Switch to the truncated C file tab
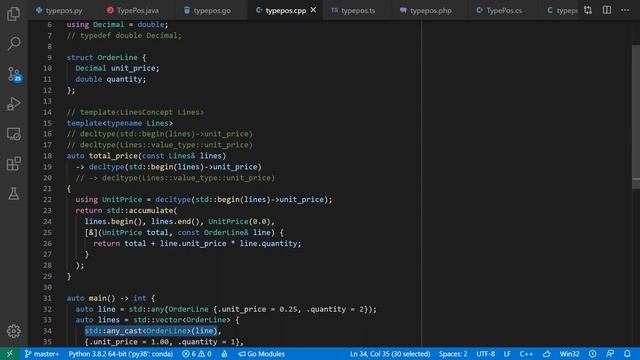The height and width of the screenshot is (360, 640). pos(562,10)
